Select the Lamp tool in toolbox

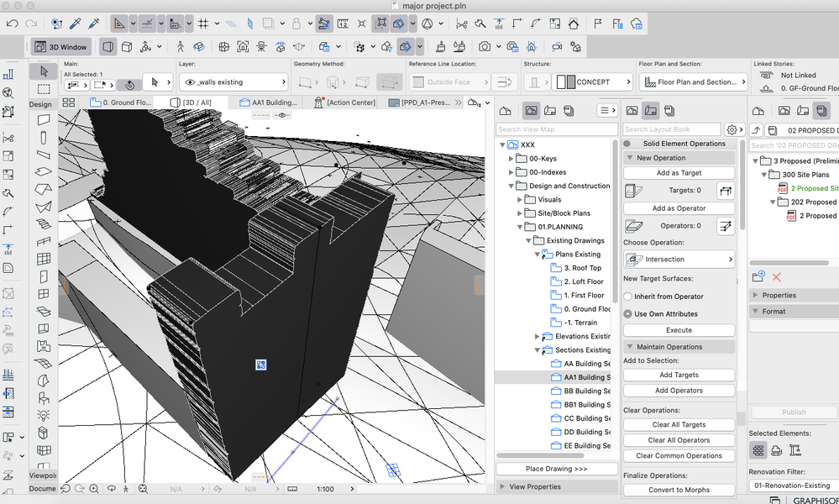[x=44, y=416]
